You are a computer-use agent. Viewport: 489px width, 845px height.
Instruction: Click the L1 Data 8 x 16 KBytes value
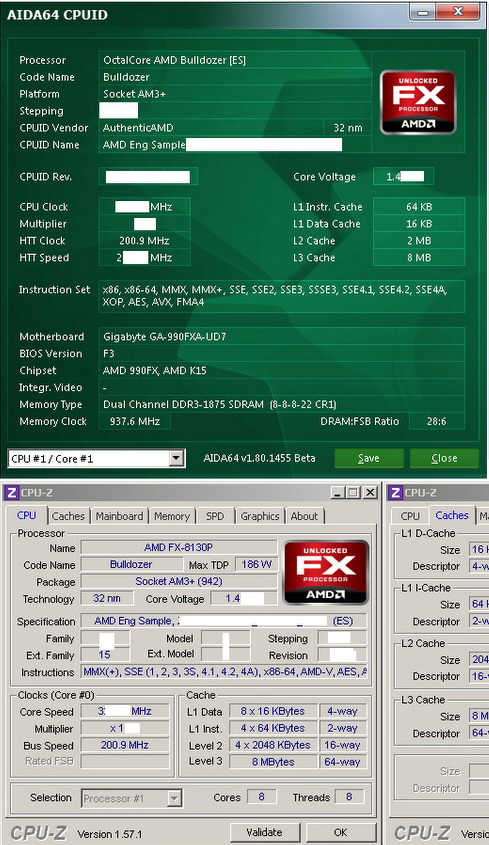click(273, 711)
